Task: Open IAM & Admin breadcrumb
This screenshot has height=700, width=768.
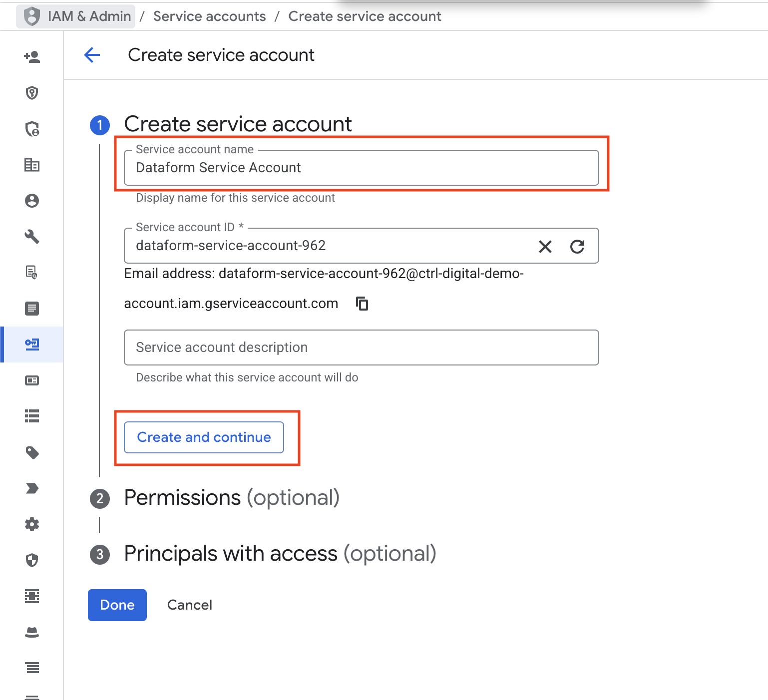Action: pos(75,16)
